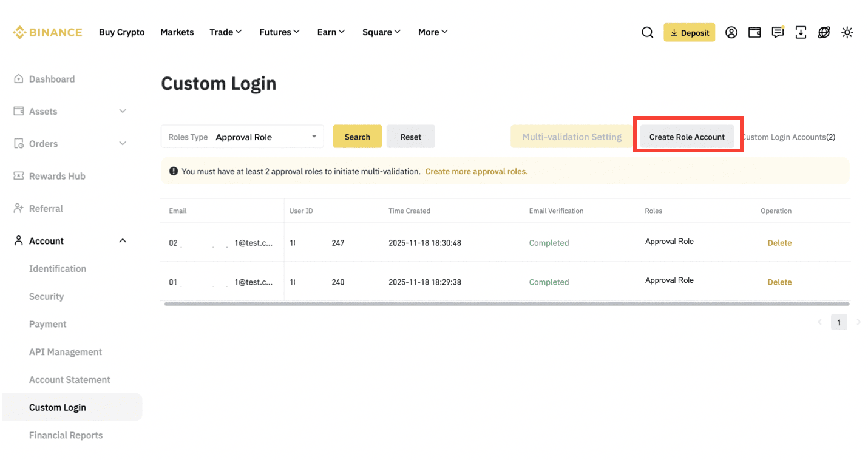Screen dimensions: 868x460
Task: Open the Earn menu dropdown
Action: pos(331,32)
